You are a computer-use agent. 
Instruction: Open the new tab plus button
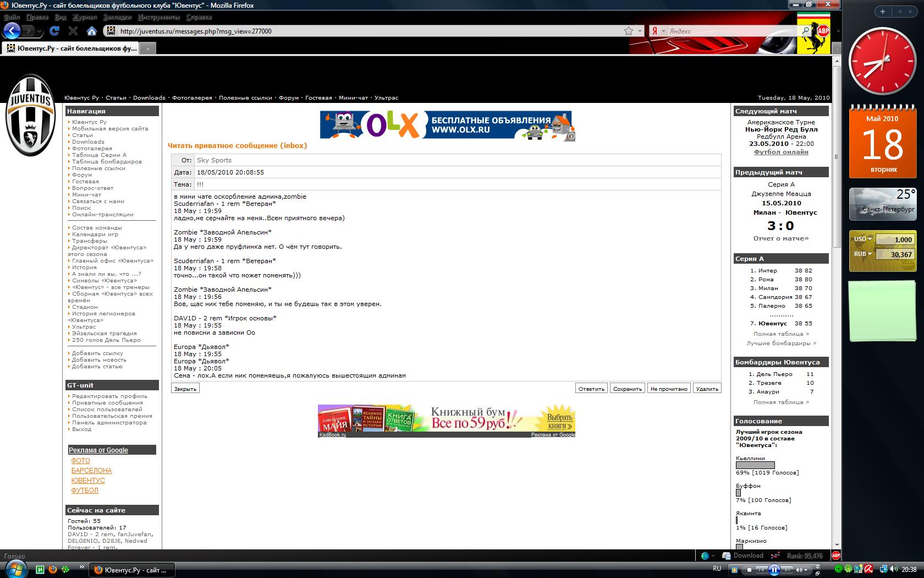(147, 48)
